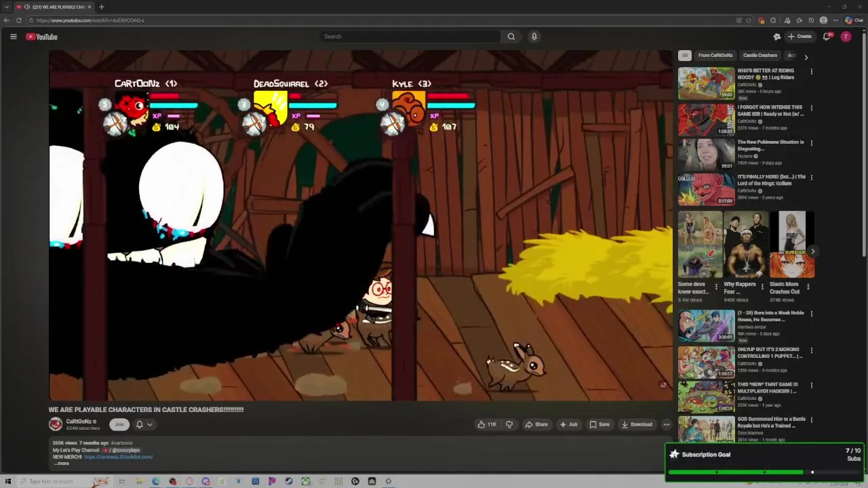Go back in the browser

pos(7,20)
